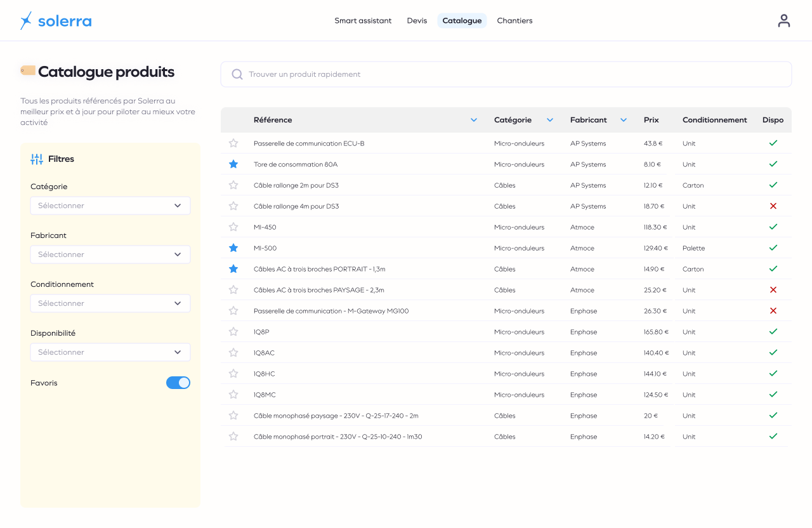Click the Solerra logo
This screenshot has width=812, height=528.
56,21
